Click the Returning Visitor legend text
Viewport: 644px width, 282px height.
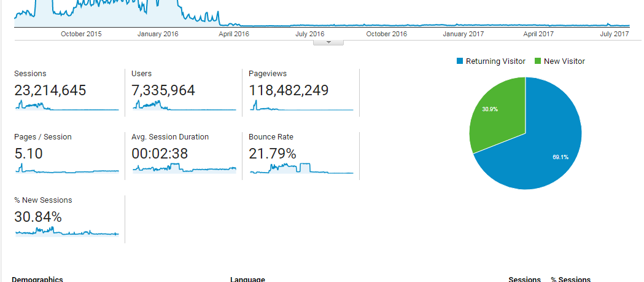[x=495, y=61]
